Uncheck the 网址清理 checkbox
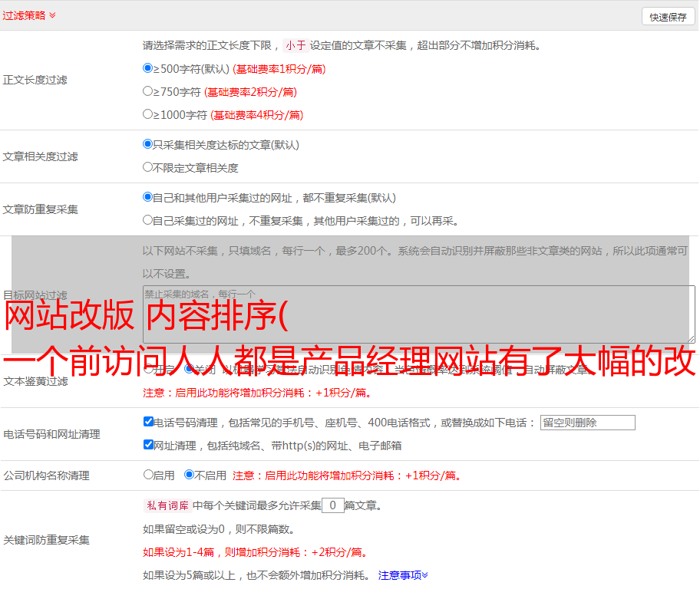This screenshot has width=700, height=589. [x=149, y=445]
